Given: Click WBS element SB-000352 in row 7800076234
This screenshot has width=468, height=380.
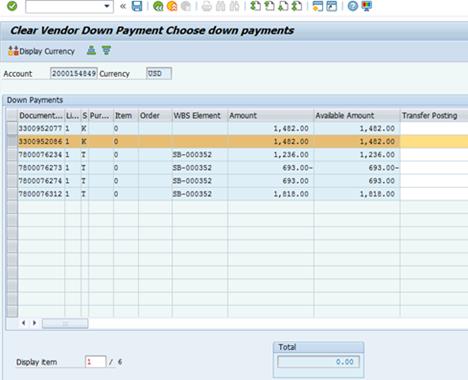Looking at the screenshot, I should 192,154.
